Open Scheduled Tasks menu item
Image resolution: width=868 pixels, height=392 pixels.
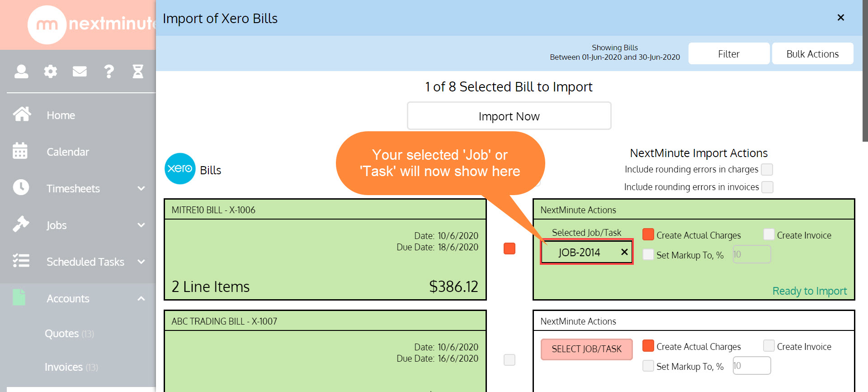pyautogui.click(x=85, y=262)
